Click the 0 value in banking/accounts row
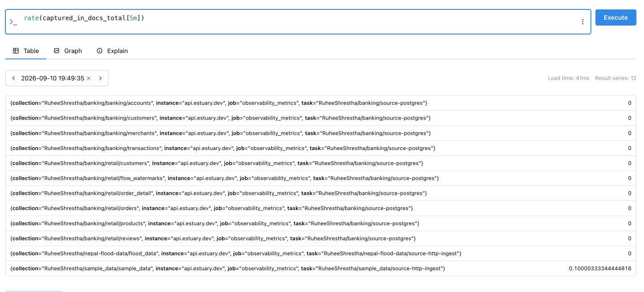This screenshot has height=292, width=644. click(630, 103)
